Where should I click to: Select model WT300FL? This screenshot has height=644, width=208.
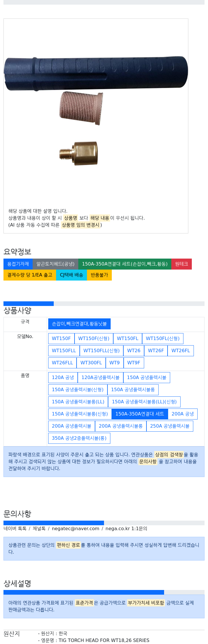(91, 363)
